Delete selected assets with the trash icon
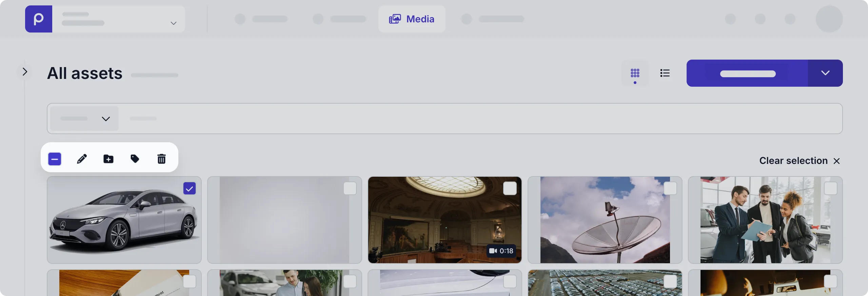Viewport: 868px width, 296px height. [161, 159]
